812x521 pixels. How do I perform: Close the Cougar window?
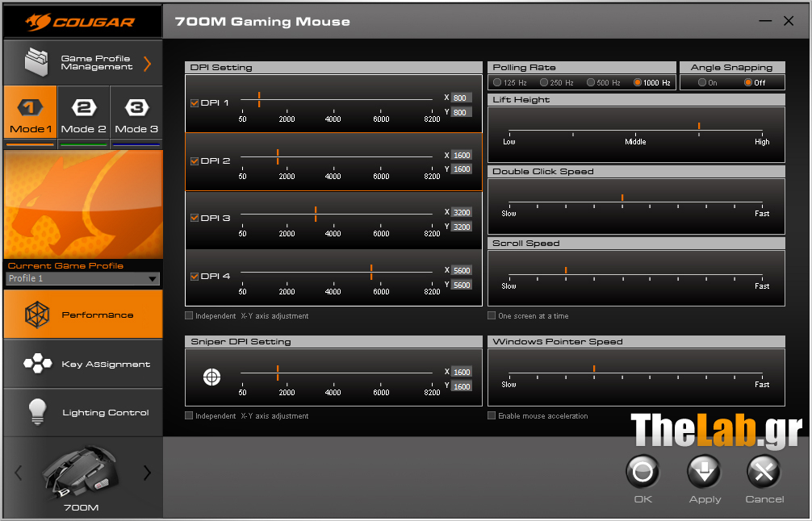pos(789,21)
